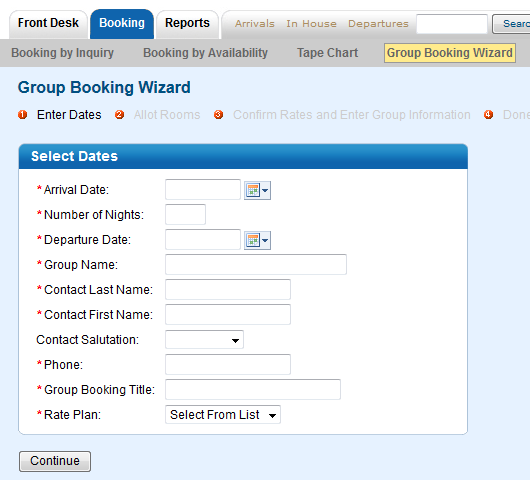Click Confirm Rates and Enter Group Information

pyautogui.click(x=352, y=115)
